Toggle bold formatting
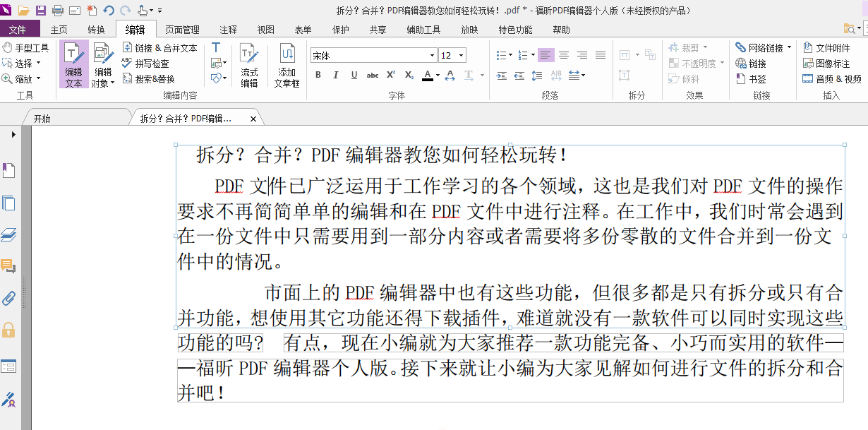The image size is (868, 430). (318, 75)
